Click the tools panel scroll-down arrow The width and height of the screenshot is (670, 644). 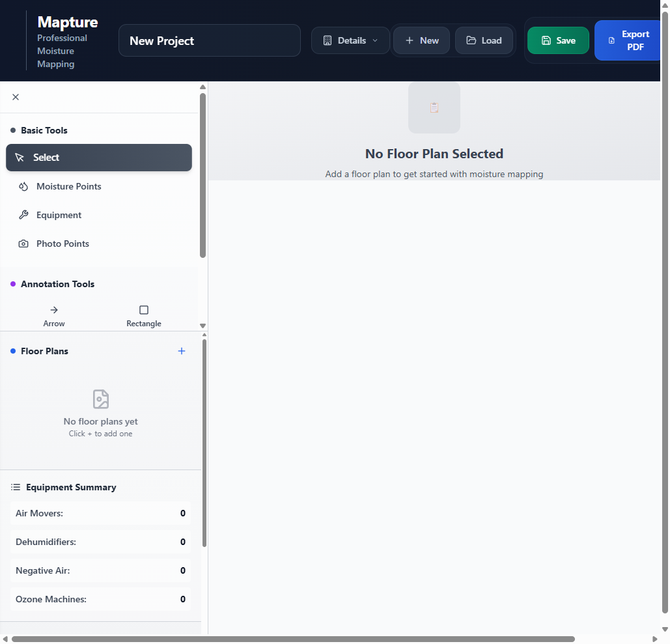[x=203, y=326]
